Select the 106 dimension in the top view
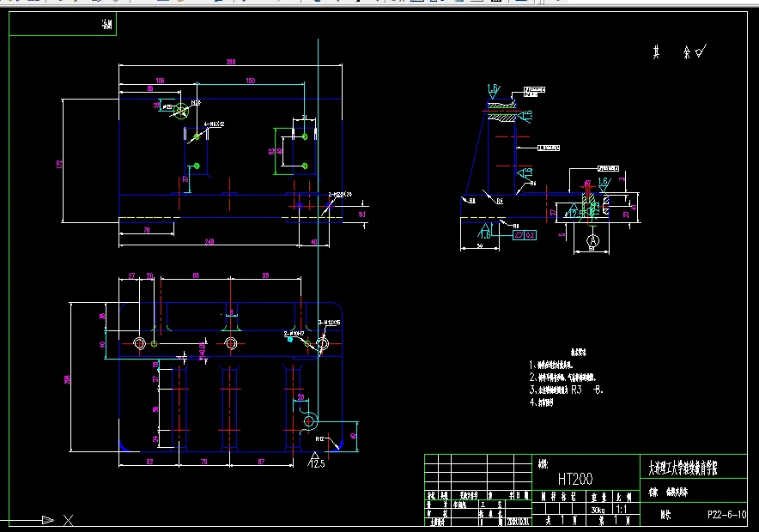The image size is (759, 532). 160,81
